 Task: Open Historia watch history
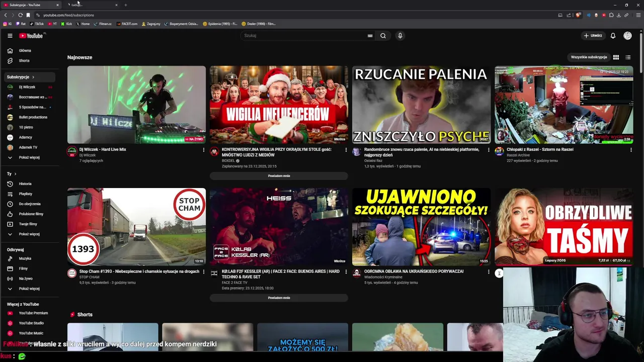pyautogui.click(x=29, y=184)
